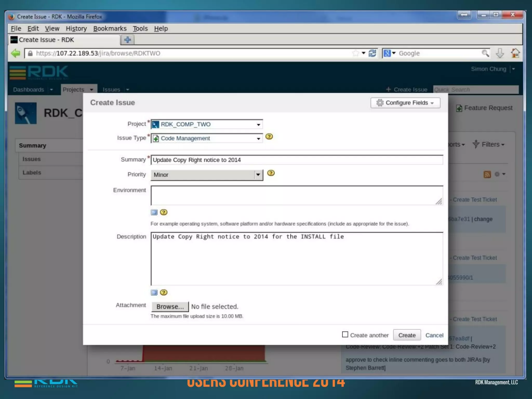Click the Browse attachment button
The image size is (532, 399).
pyautogui.click(x=170, y=307)
